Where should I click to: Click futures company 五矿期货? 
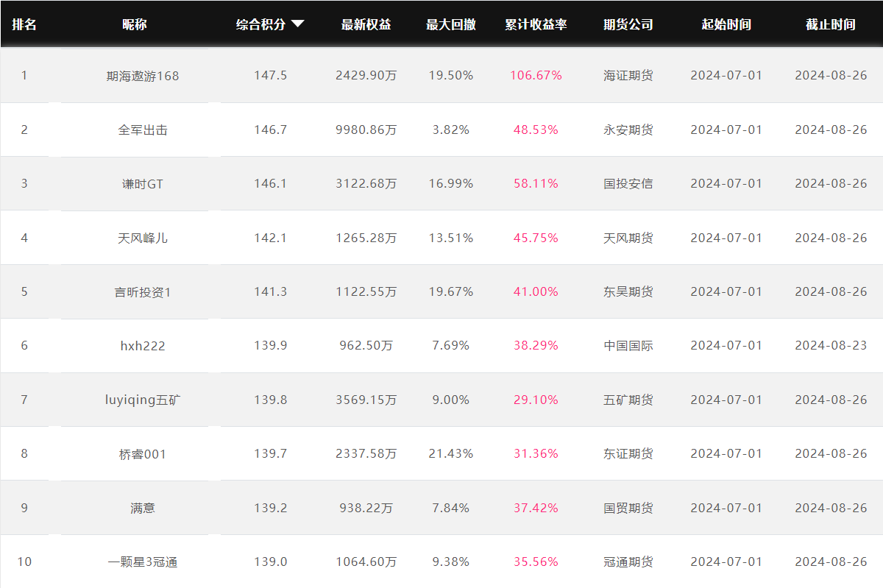pos(628,400)
